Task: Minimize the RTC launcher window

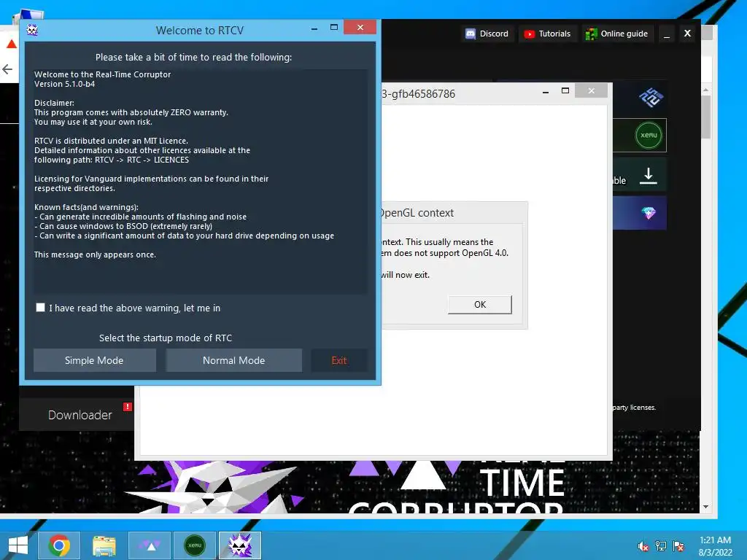Action: point(667,34)
